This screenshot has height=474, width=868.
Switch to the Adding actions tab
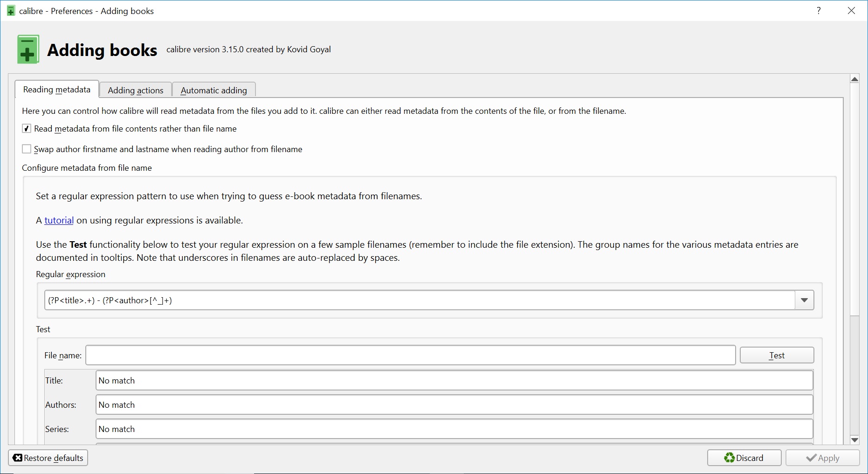click(x=136, y=90)
